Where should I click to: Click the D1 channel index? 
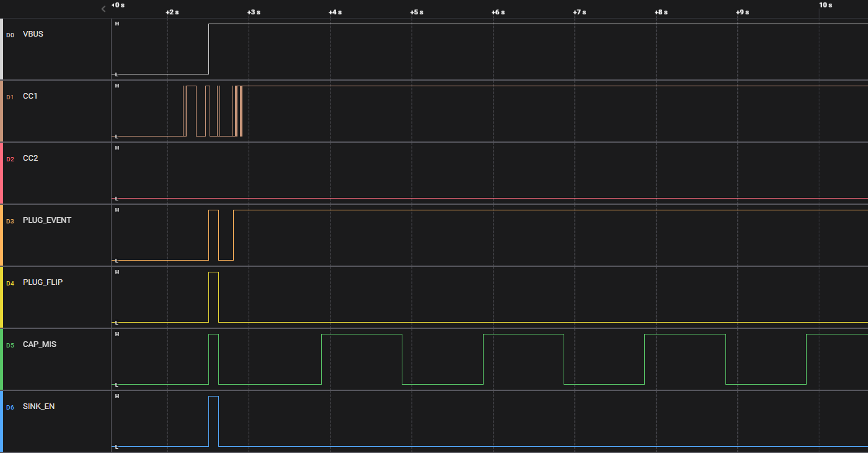10,97
